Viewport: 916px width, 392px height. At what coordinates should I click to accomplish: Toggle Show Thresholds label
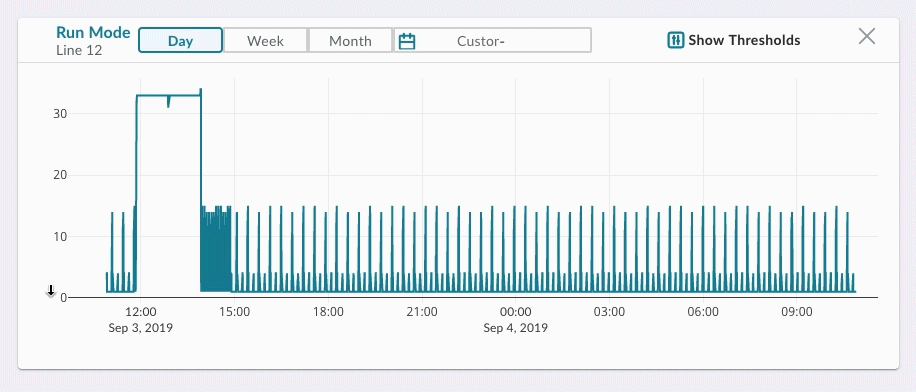744,40
